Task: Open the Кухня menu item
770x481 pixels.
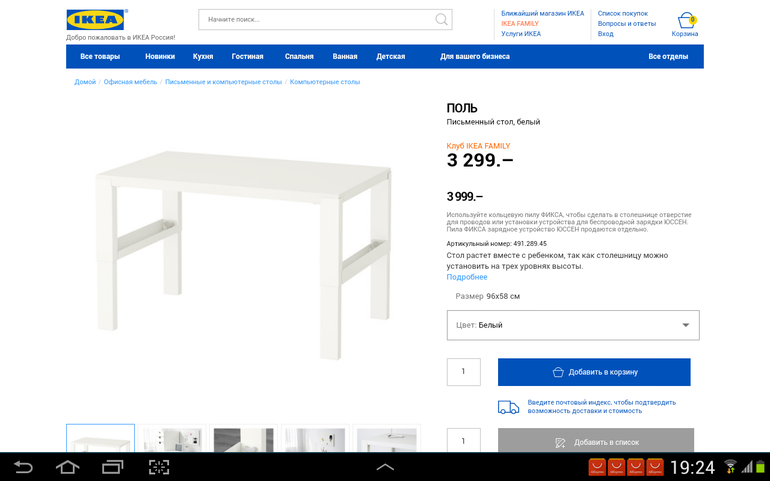Action: [203, 57]
